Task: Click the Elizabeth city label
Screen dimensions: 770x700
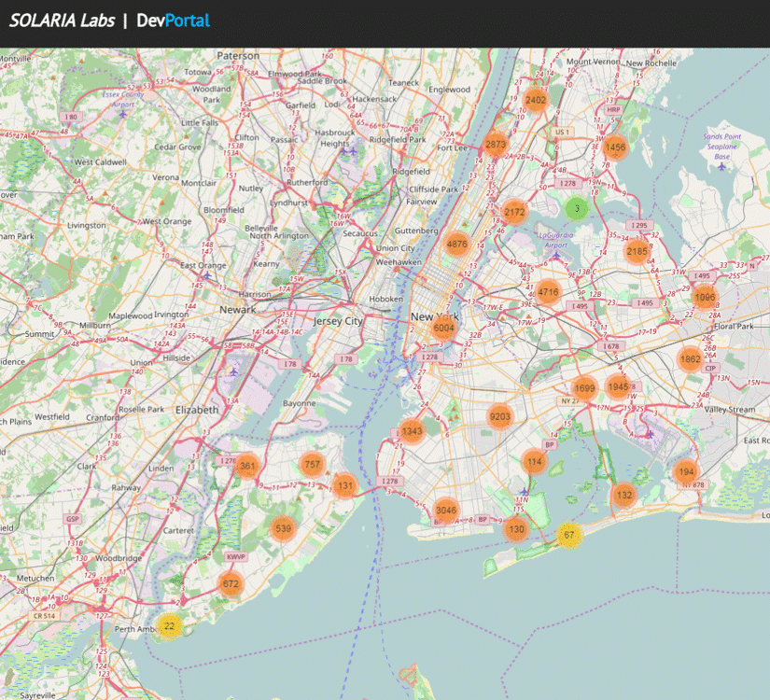Action: (x=197, y=410)
